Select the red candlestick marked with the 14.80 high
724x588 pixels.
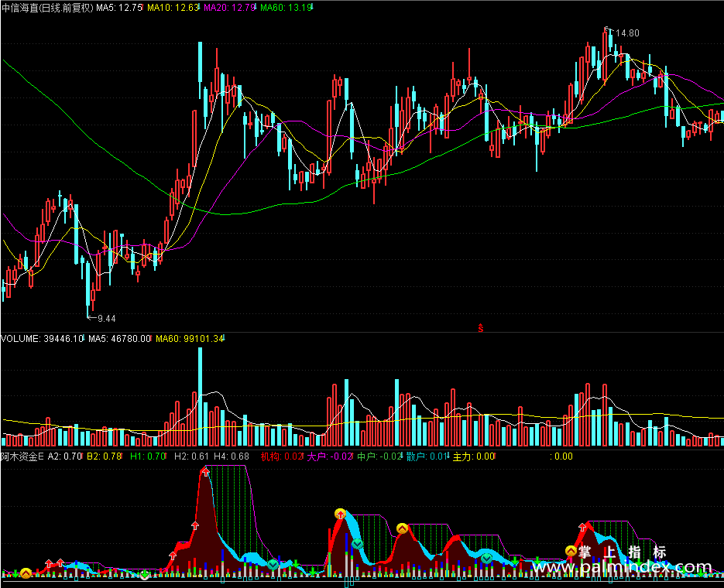pyautogui.click(x=606, y=56)
